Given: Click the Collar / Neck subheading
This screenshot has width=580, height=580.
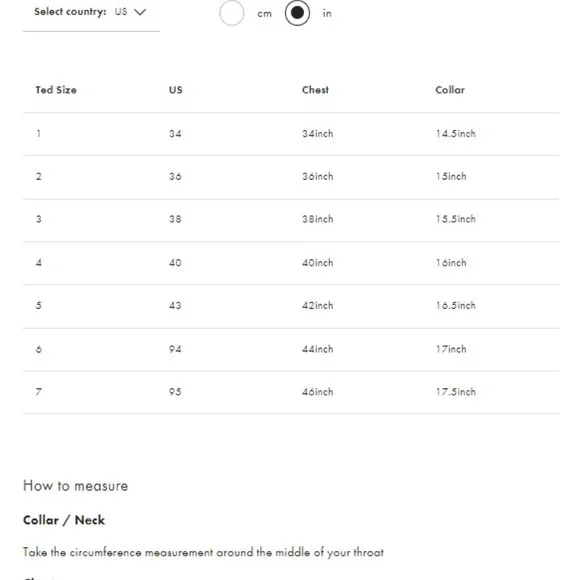Looking at the screenshot, I should tap(64, 520).
